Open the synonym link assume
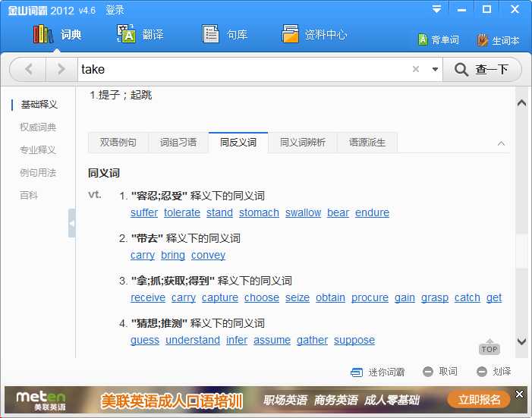The width and height of the screenshot is (532, 418). point(272,340)
